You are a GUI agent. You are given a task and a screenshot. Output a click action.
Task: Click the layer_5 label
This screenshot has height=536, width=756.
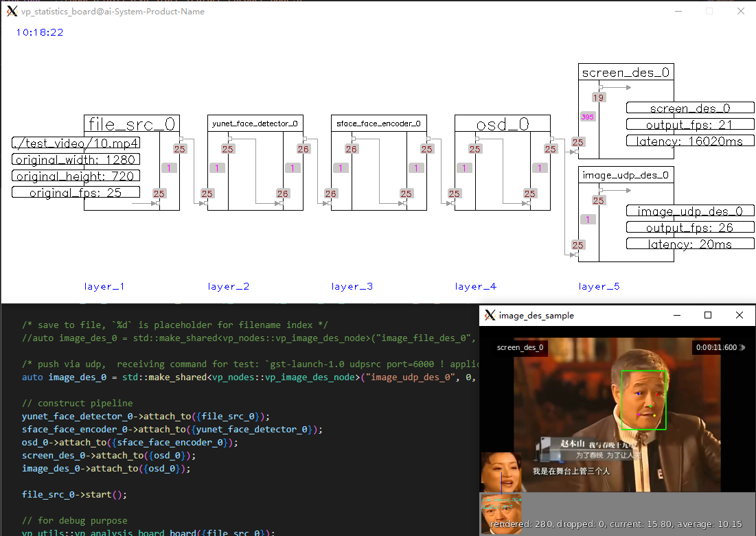(x=599, y=286)
